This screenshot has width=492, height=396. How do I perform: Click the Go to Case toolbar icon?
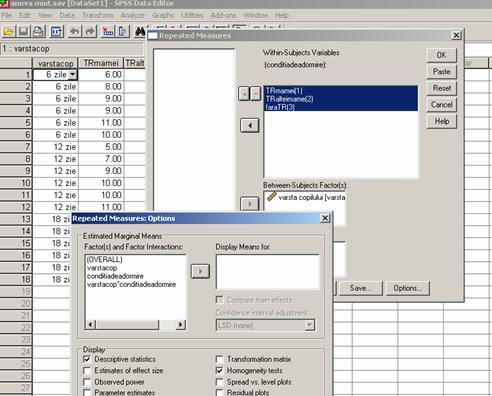point(108,31)
